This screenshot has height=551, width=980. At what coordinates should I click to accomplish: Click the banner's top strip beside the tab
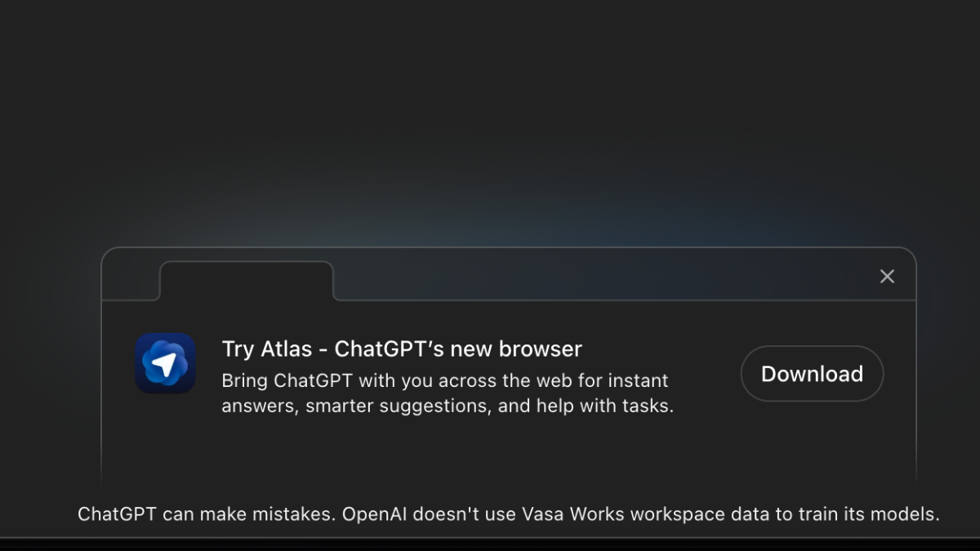click(604, 276)
